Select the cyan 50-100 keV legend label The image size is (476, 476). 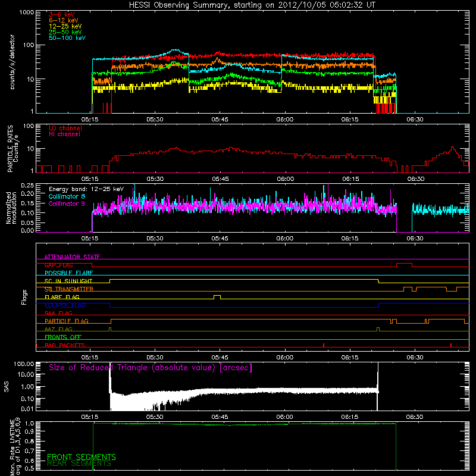point(67,38)
